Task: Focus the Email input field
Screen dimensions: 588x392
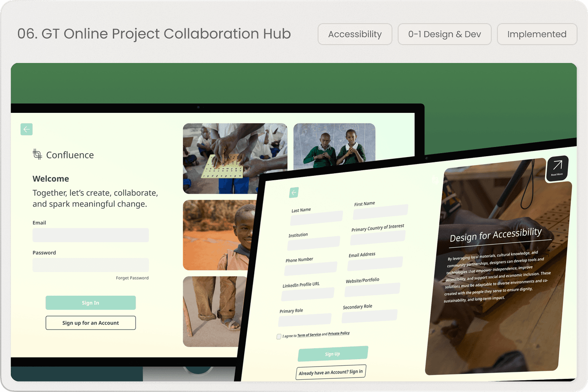Action: coord(91,235)
